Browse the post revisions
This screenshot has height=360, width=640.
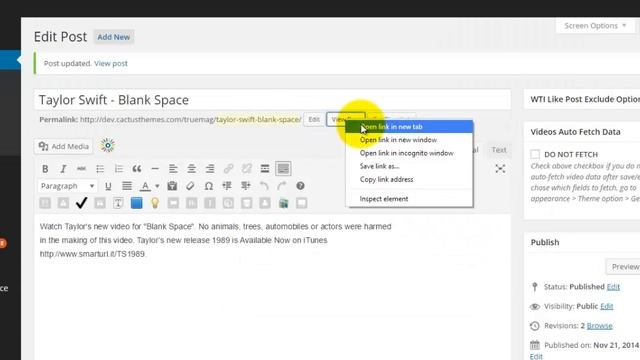coord(600,326)
